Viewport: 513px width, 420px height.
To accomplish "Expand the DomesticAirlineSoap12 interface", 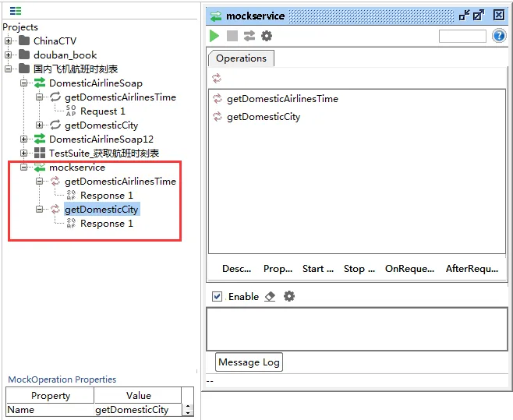I will tap(24, 139).
